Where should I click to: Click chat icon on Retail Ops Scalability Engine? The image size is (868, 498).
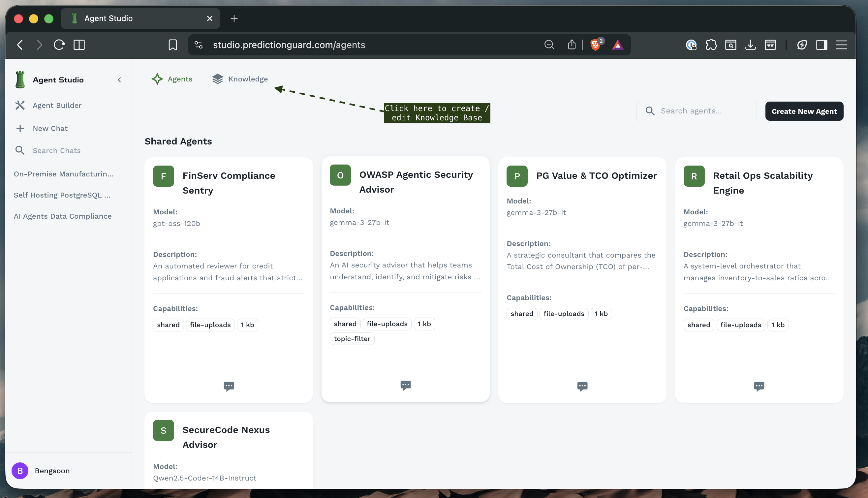[x=759, y=386]
